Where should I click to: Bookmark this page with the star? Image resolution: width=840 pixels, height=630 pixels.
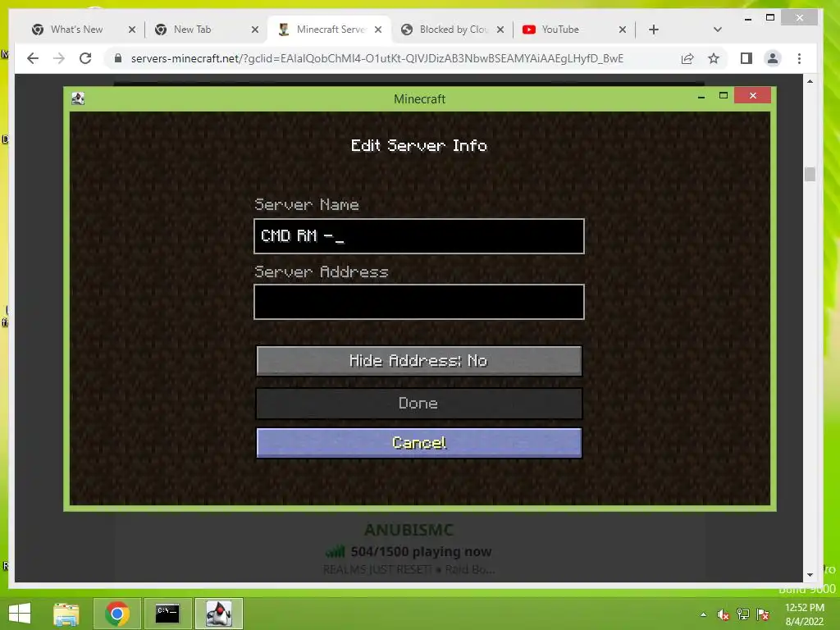pyautogui.click(x=714, y=58)
